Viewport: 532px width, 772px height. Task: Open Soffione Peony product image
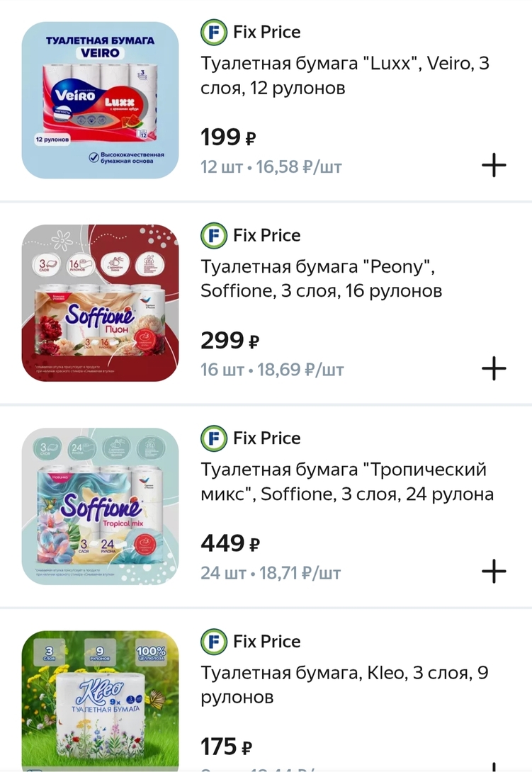[x=100, y=303]
